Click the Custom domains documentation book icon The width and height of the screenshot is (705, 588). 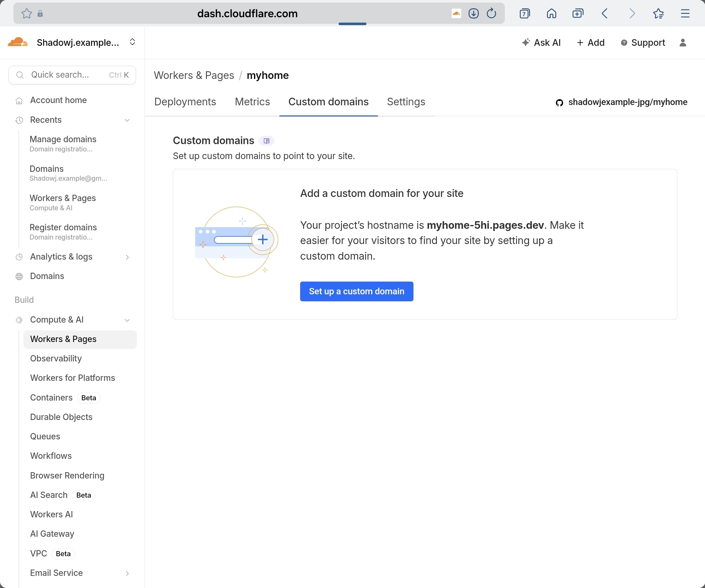coord(266,141)
